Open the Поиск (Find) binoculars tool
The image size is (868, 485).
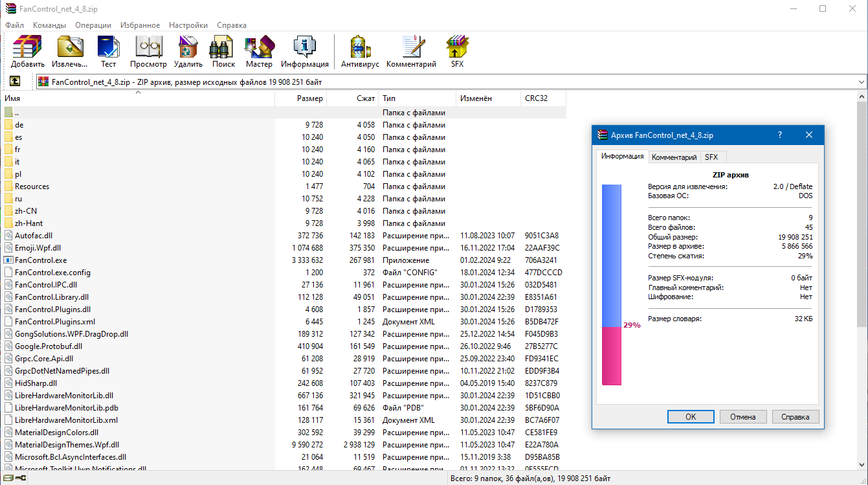click(223, 52)
